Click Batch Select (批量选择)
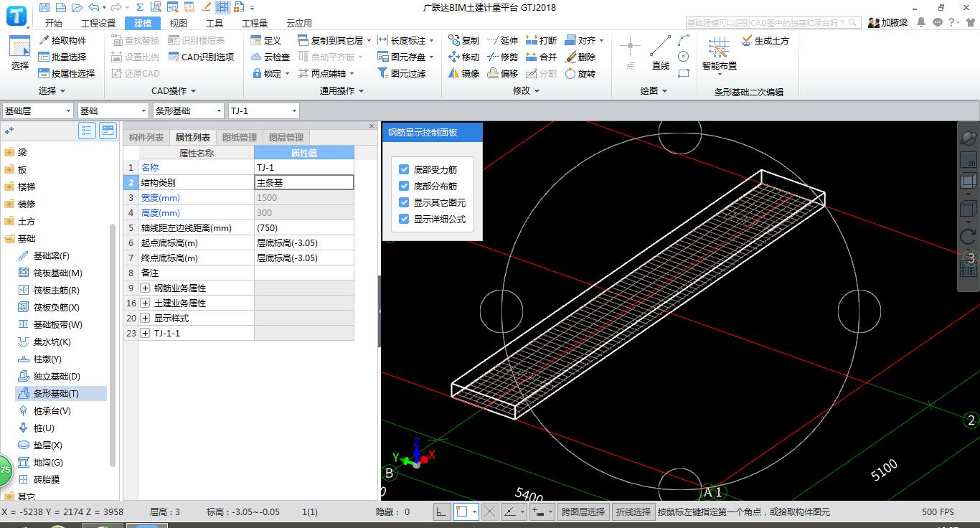Screen dimensions: 980x528 click(62, 57)
